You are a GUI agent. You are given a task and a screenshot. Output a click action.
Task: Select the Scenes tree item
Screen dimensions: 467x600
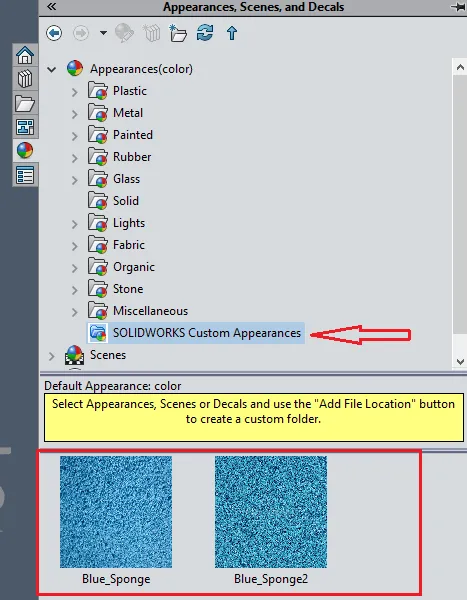click(x=108, y=355)
